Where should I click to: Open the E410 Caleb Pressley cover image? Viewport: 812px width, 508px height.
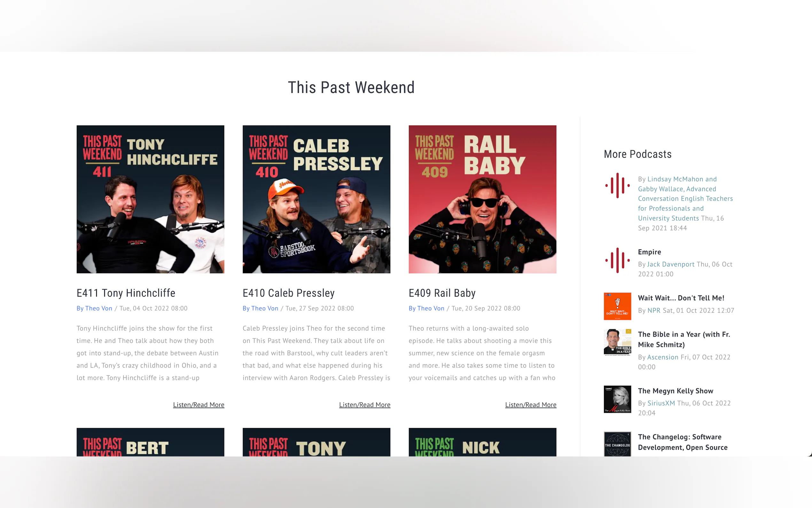tap(316, 199)
